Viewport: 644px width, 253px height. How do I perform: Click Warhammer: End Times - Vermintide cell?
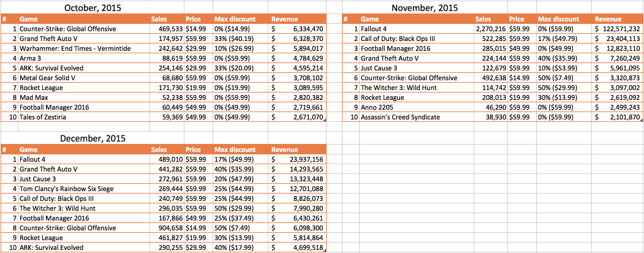(x=74, y=49)
